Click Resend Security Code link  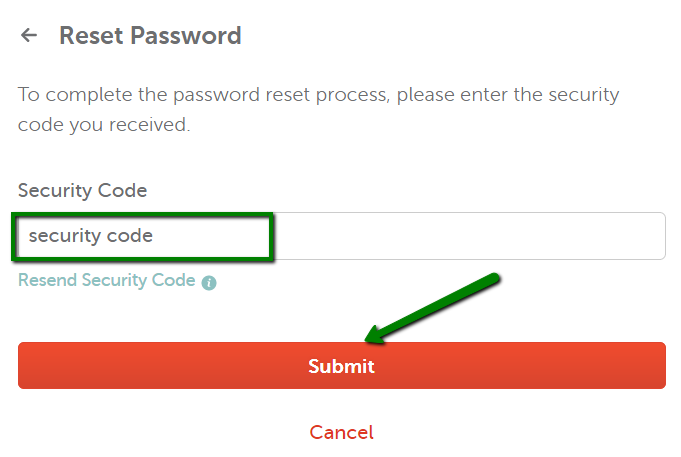point(107,280)
